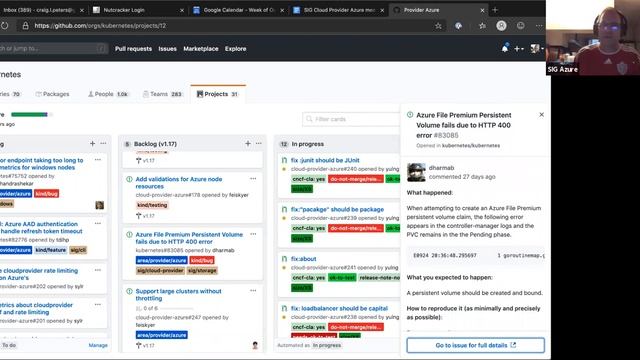Open Support large clusters without throttling card
The image size is (640, 360).
(x=178, y=295)
